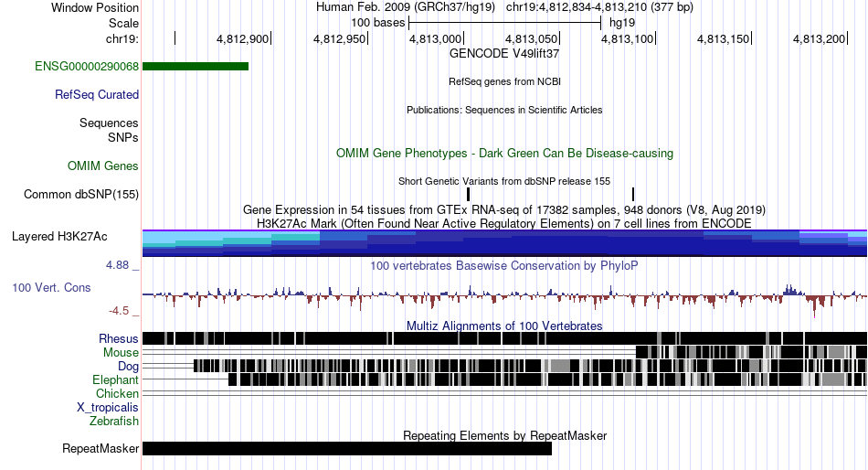Screen dimensions: 868x470
Task: Select the Dog alignment label
Action: click(128, 367)
